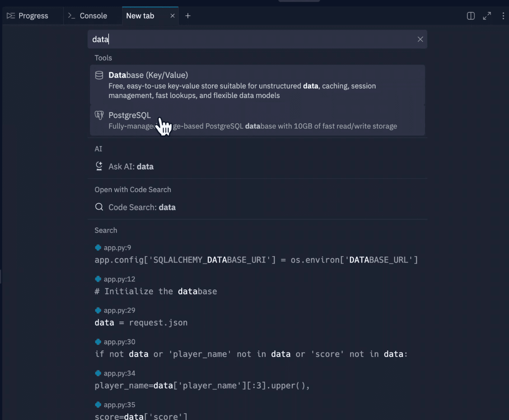
Task: Open search result app.py:9
Action: click(256, 260)
